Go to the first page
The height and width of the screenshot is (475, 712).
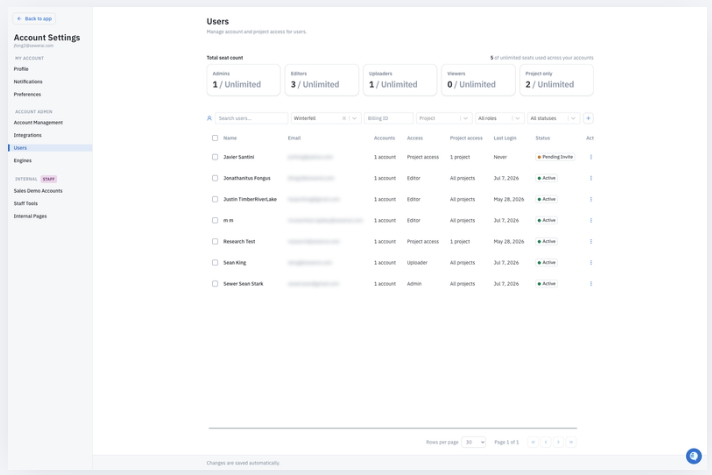coord(533,442)
